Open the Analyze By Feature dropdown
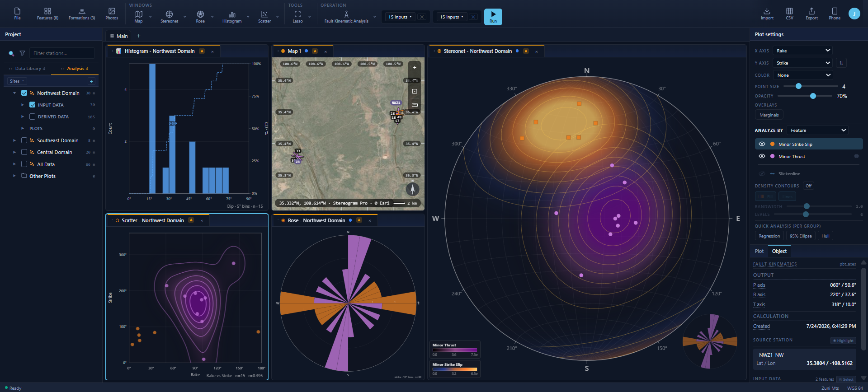 (x=817, y=130)
